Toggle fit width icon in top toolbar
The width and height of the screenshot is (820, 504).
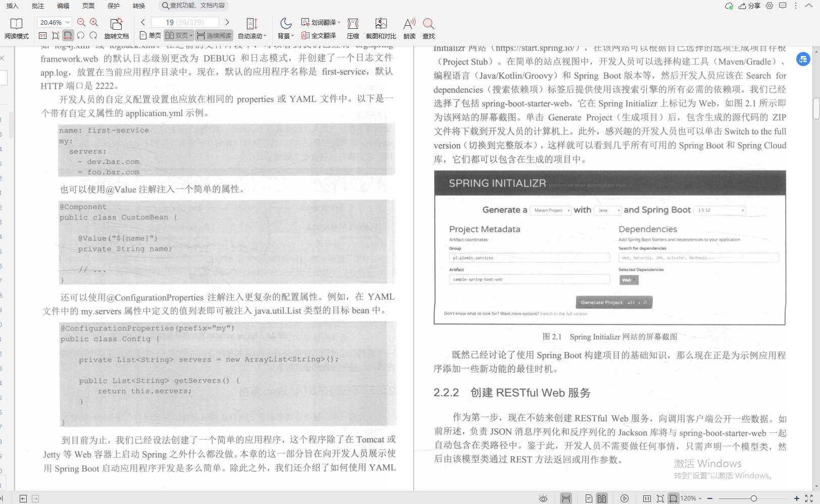(68, 35)
